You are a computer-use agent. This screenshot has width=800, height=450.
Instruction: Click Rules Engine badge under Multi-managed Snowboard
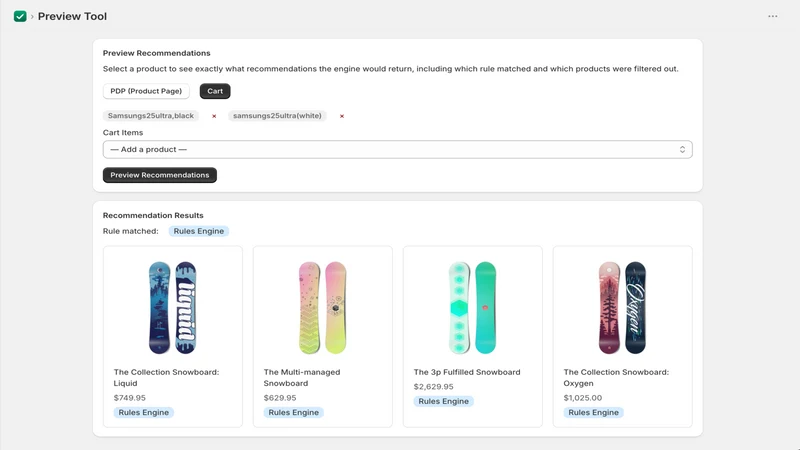pos(293,412)
